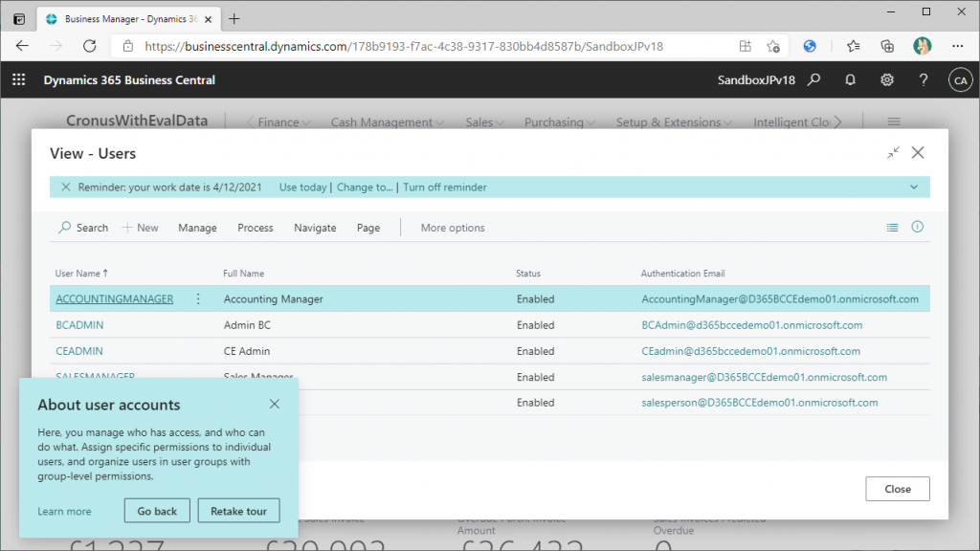Expand the Setup & Extensions menu

674,122
